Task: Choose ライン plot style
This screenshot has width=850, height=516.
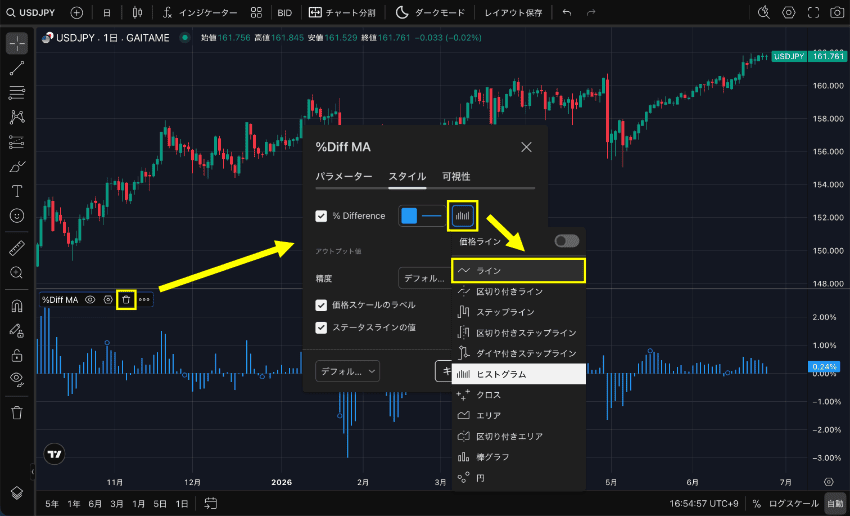Action: coord(518,270)
